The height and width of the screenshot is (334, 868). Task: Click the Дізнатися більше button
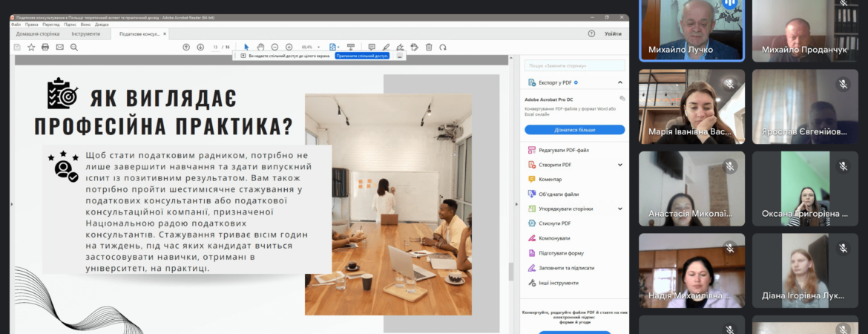pos(575,130)
